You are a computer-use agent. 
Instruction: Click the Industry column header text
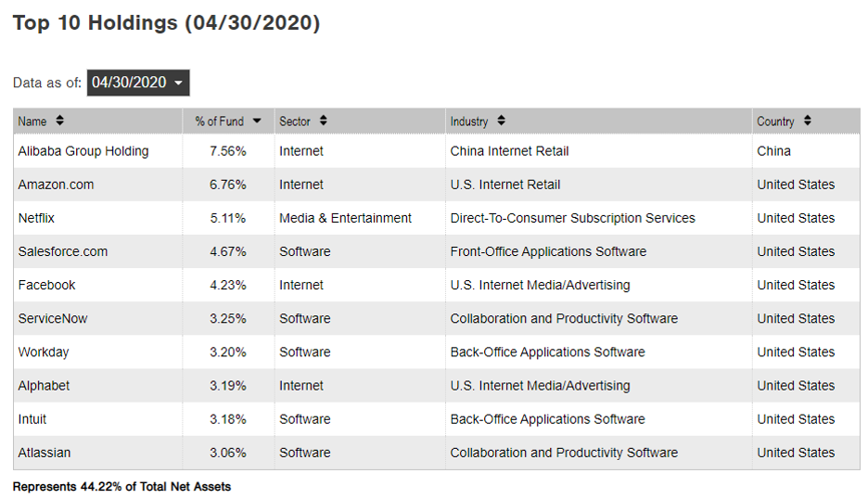point(469,122)
